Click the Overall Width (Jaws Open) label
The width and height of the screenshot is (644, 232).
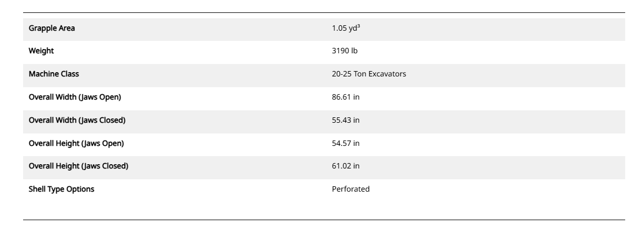point(75,97)
